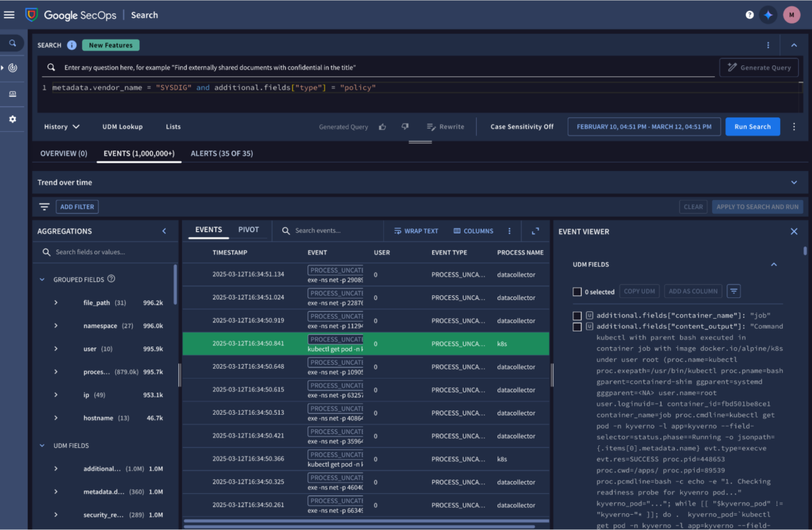This screenshot has width=812, height=530.
Task: Expand the file_path aggregation
Action: (56, 303)
